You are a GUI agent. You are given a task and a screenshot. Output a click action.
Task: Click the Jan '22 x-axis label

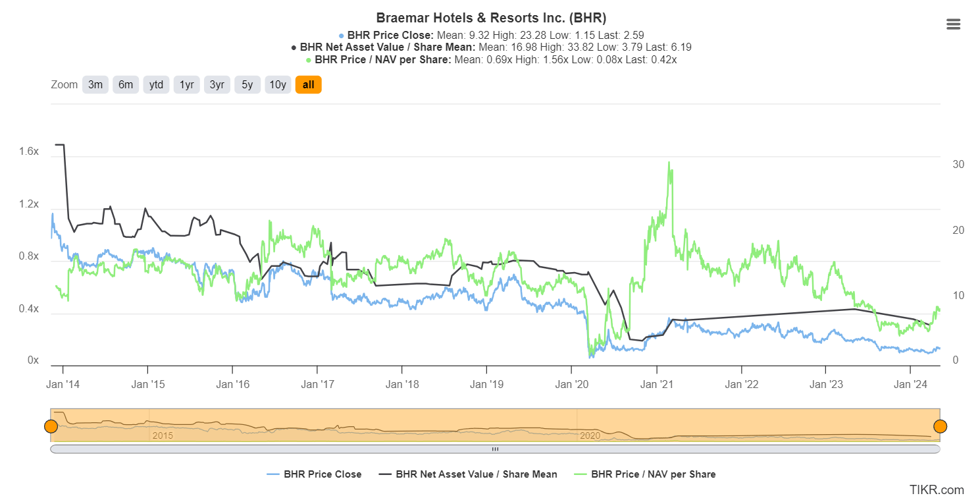(740, 384)
